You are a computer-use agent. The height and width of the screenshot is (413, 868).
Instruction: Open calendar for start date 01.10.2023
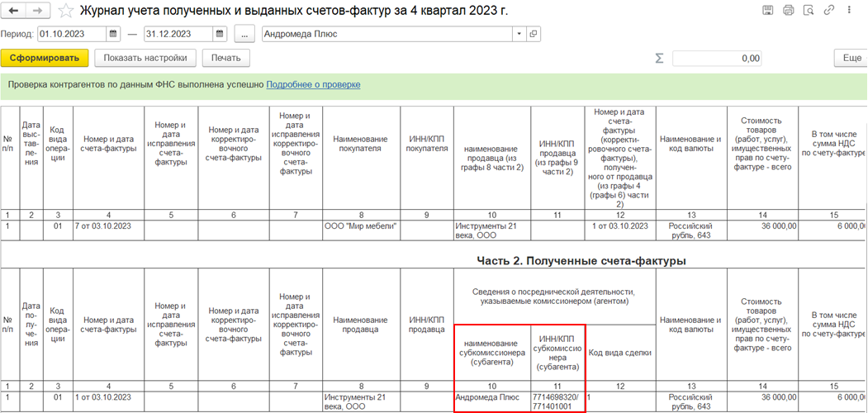pyautogui.click(x=113, y=34)
